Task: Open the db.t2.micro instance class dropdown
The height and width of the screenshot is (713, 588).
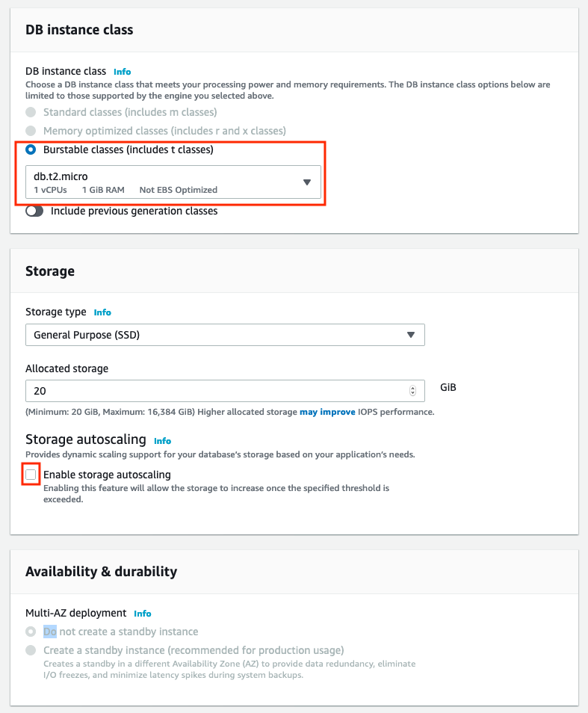Action: pos(173,182)
